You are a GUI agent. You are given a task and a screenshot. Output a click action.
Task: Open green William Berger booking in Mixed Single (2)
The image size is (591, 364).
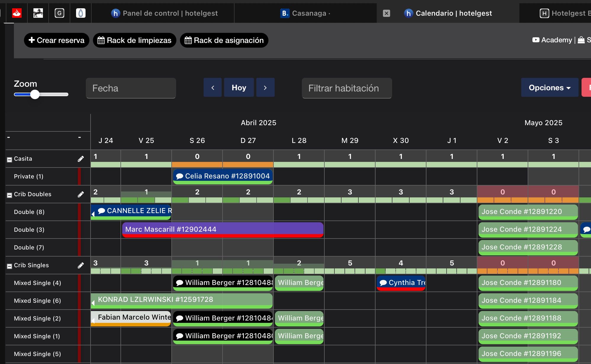coord(299,318)
